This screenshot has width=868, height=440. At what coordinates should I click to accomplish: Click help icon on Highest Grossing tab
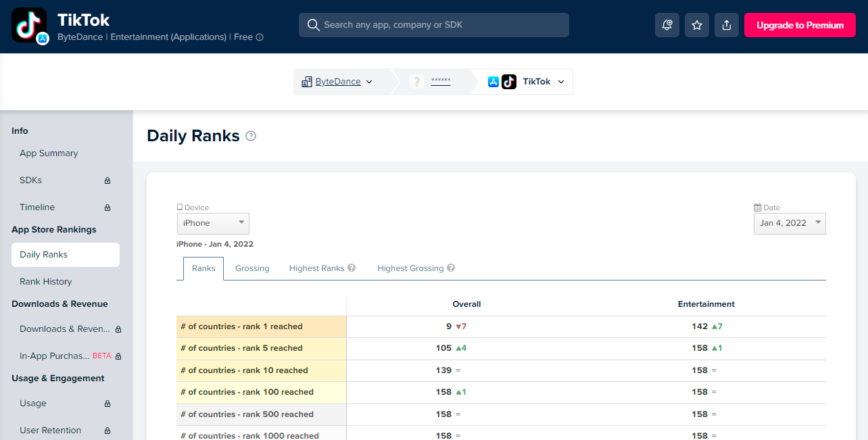(451, 268)
